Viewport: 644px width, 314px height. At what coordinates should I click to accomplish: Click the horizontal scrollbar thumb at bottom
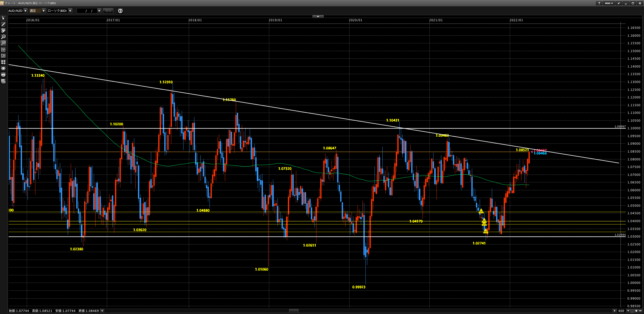(x=294, y=311)
